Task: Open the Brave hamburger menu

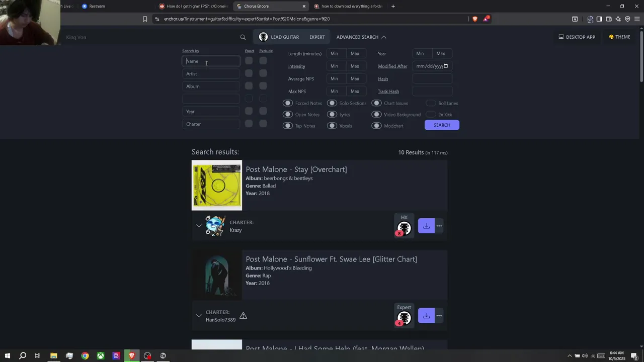Action: [637, 19]
